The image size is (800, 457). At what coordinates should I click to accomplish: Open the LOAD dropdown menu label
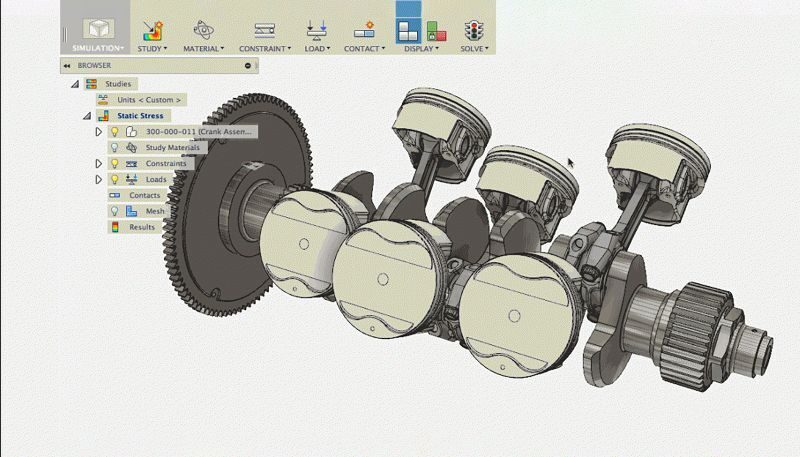[317, 48]
